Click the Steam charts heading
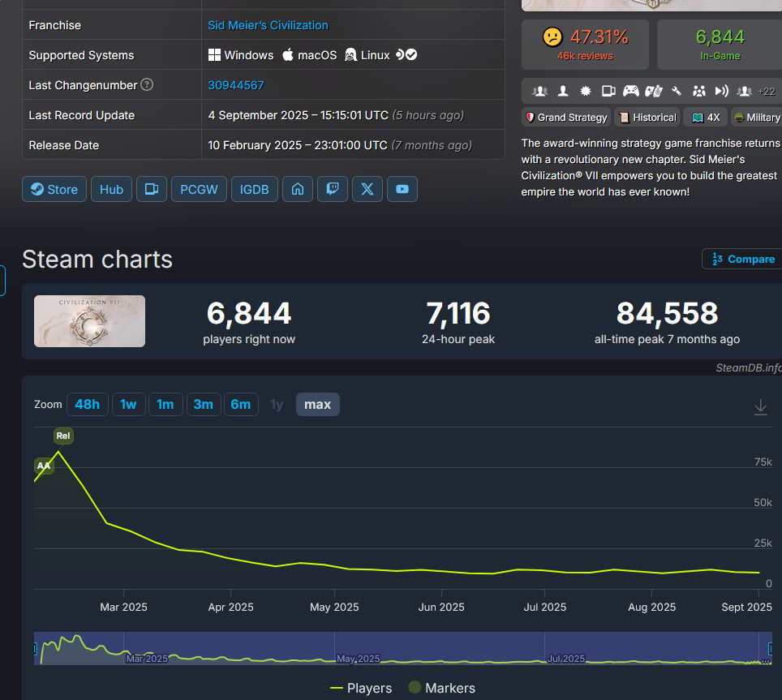This screenshot has width=782, height=700. coord(97,260)
